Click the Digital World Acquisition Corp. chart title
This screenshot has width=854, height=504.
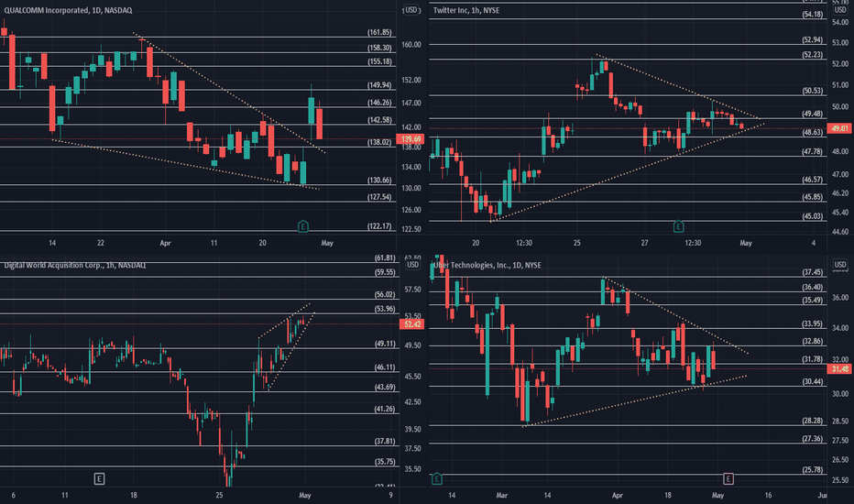74,266
